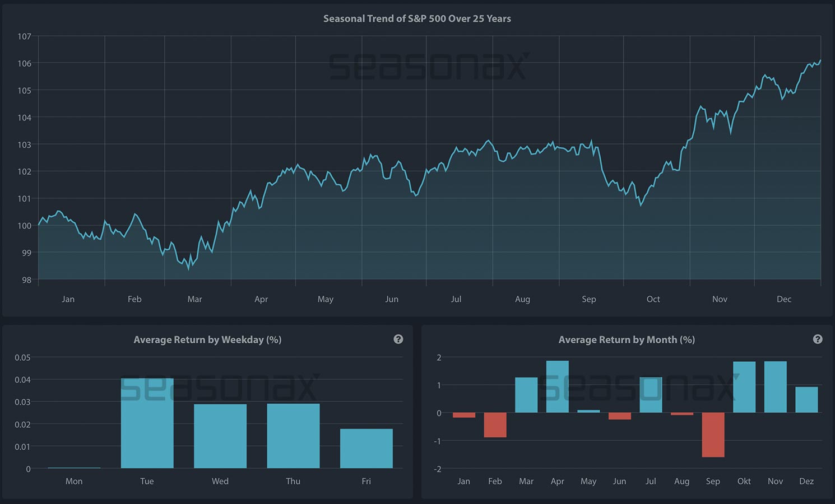Viewport: 835px width, 504px height.
Task: Click the 'Jun' label on seasonal trend axis
Action: [392, 299]
